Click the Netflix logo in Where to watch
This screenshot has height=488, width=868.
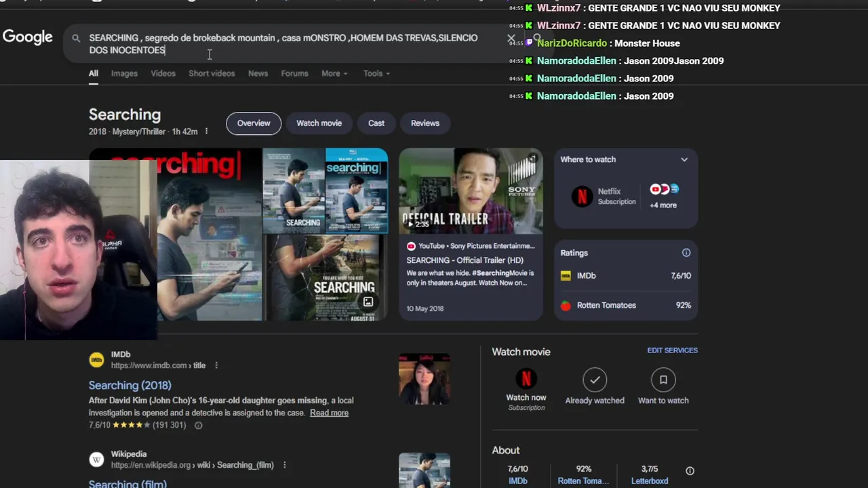[x=582, y=196]
